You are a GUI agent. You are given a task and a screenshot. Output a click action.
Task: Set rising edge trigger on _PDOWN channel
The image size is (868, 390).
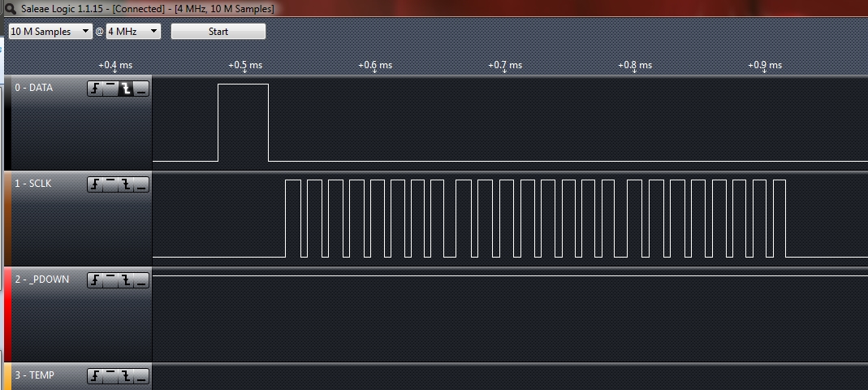(95, 280)
